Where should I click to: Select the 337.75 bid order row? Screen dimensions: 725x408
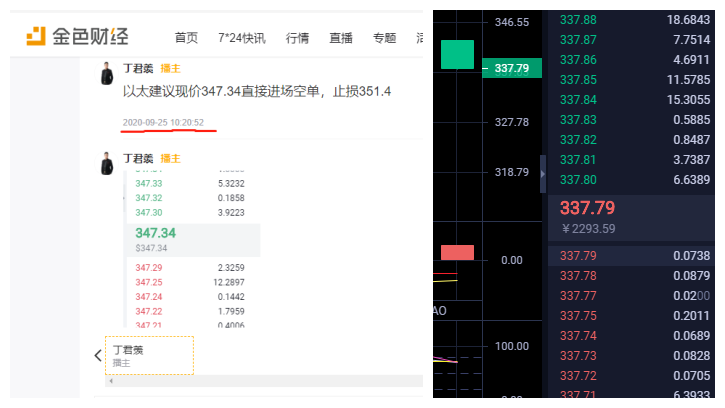(x=632, y=315)
